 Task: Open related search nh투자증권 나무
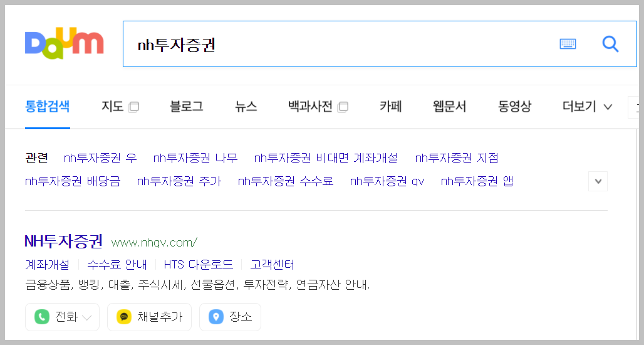tap(195, 158)
